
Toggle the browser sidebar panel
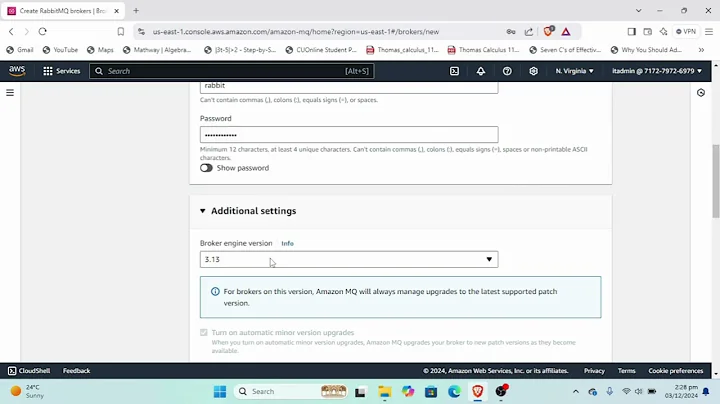point(631,32)
